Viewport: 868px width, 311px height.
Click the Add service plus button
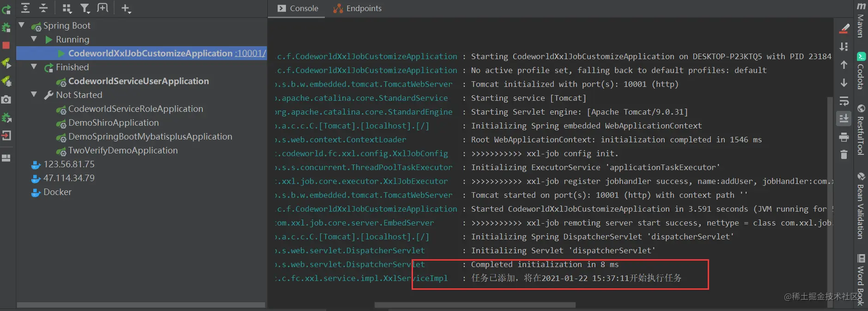pyautogui.click(x=126, y=8)
